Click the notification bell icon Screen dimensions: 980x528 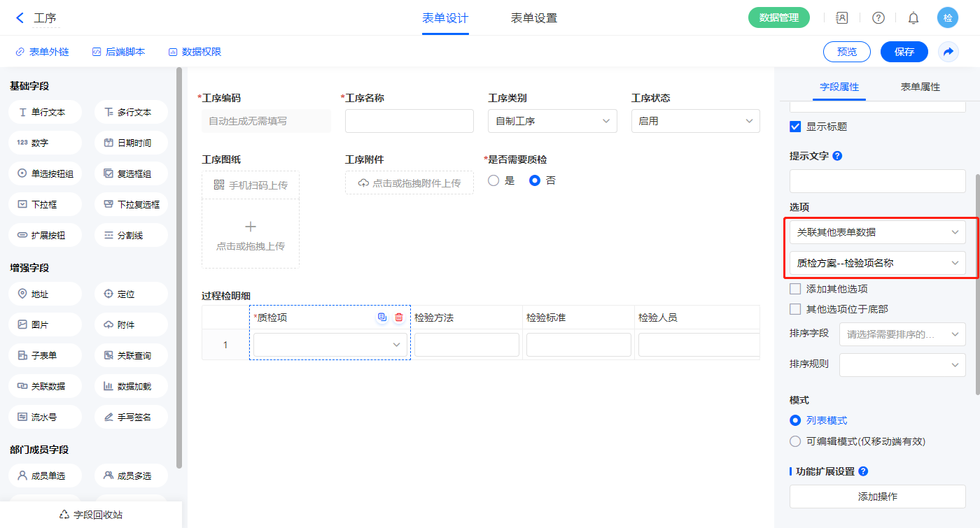(x=913, y=18)
